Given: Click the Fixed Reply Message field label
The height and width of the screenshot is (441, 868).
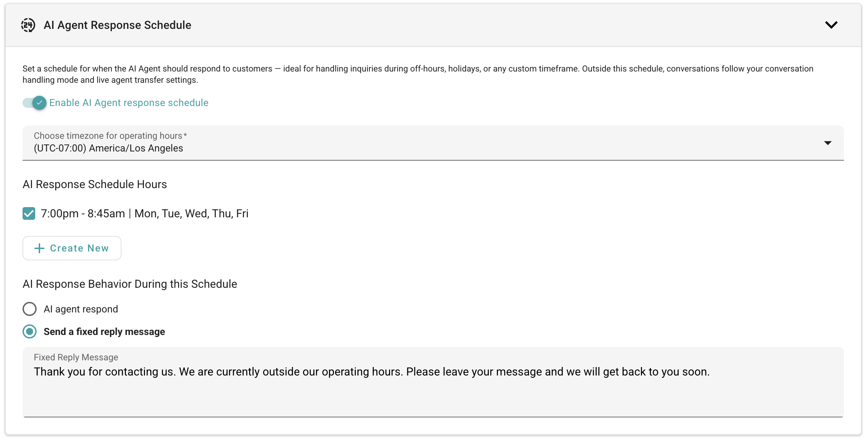Looking at the screenshot, I should 76,357.
